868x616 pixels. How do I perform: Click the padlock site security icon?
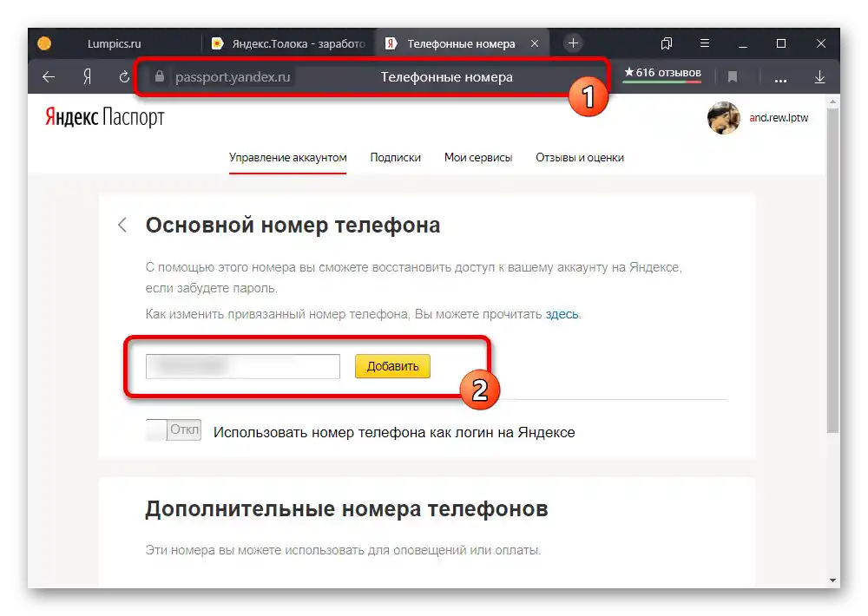160,76
